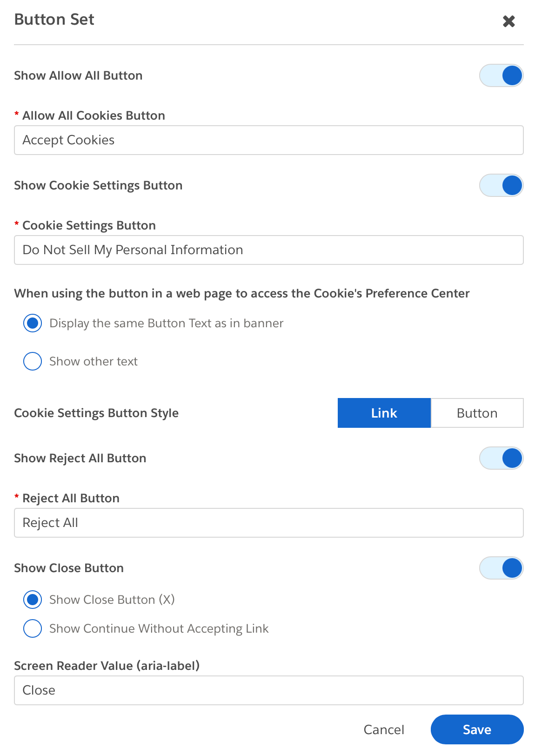The height and width of the screenshot is (756, 535).
Task: Turn off Show Reject All Button switch
Action: click(x=502, y=458)
